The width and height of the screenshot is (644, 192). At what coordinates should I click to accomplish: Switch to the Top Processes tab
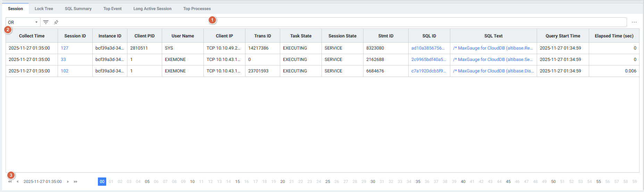(197, 9)
